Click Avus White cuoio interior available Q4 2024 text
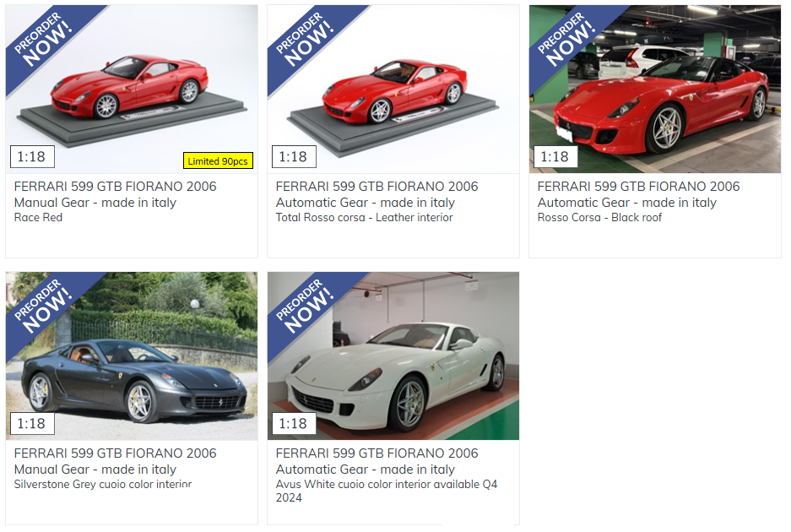This screenshot has width=791, height=532. (x=387, y=491)
